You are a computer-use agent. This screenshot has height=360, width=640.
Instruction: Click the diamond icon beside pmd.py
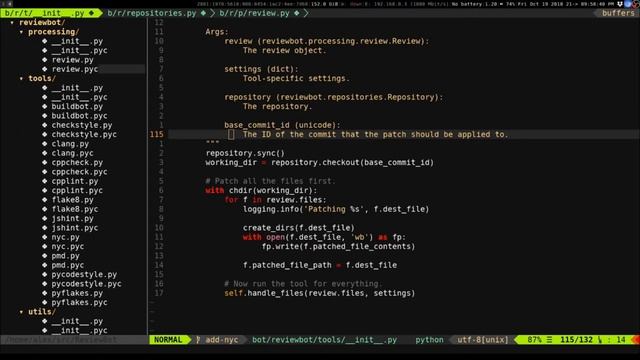coord(44,256)
